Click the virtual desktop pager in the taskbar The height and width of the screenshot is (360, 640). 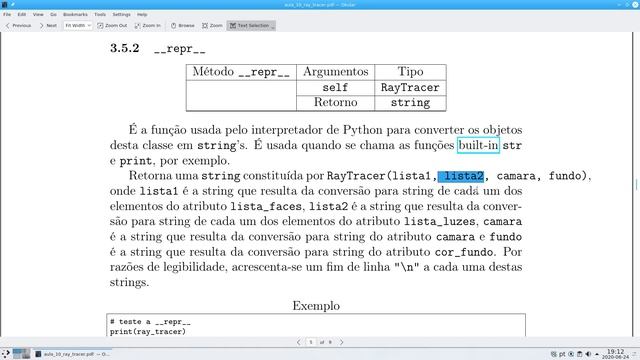point(21,354)
